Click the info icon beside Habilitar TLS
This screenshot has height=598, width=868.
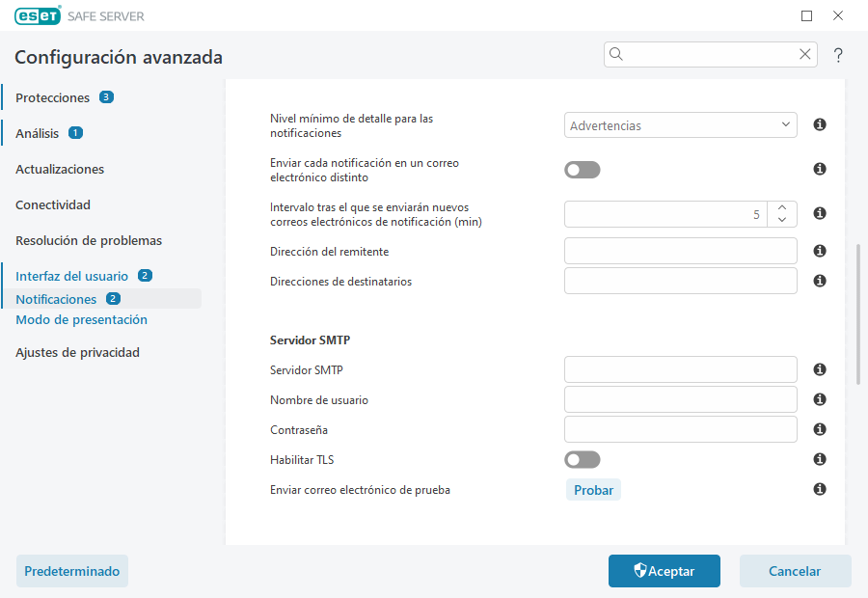click(819, 459)
